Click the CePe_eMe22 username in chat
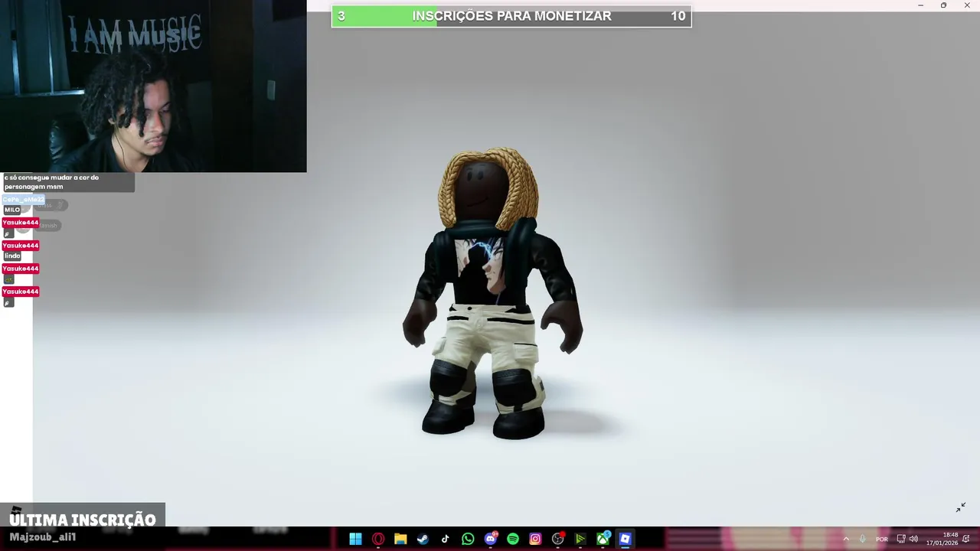 click(23, 200)
